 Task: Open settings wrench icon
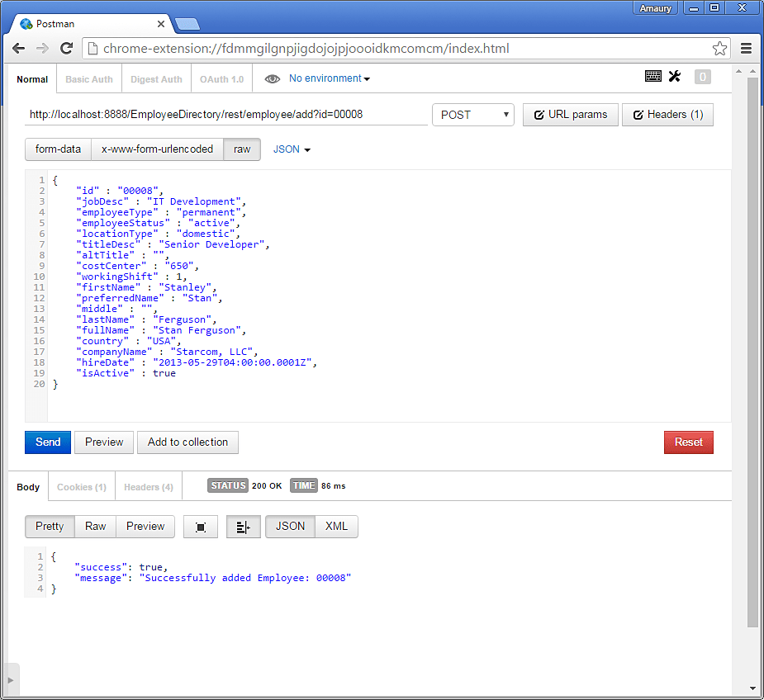pyautogui.click(x=675, y=76)
